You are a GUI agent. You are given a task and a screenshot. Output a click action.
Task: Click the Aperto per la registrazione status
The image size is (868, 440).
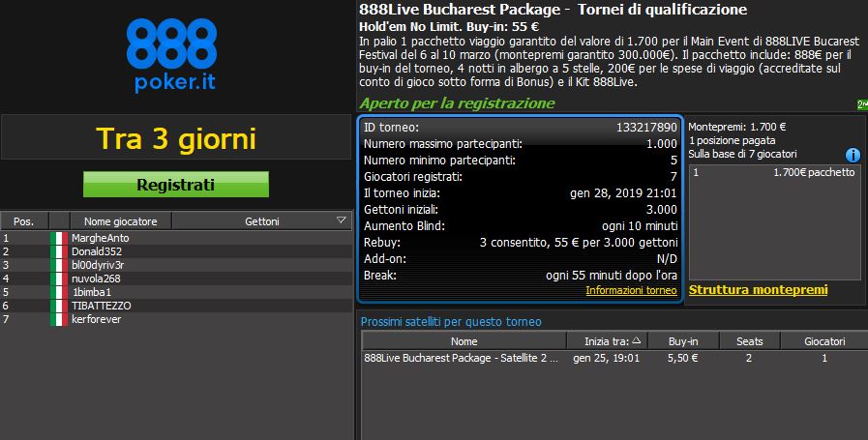click(457, 103)
